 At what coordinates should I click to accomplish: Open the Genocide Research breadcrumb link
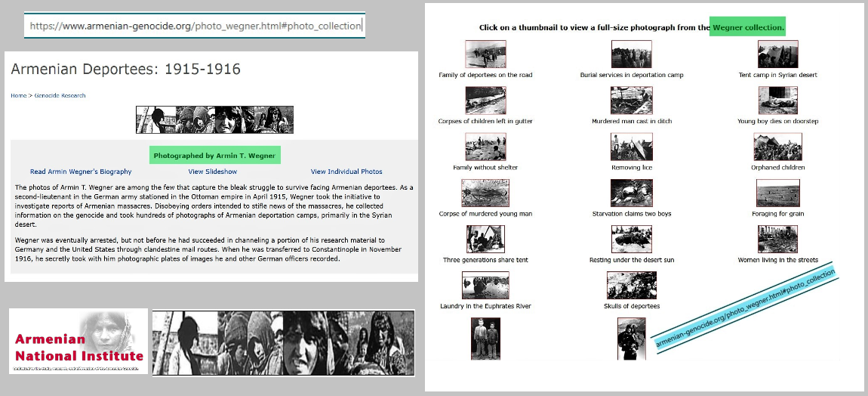60,96
